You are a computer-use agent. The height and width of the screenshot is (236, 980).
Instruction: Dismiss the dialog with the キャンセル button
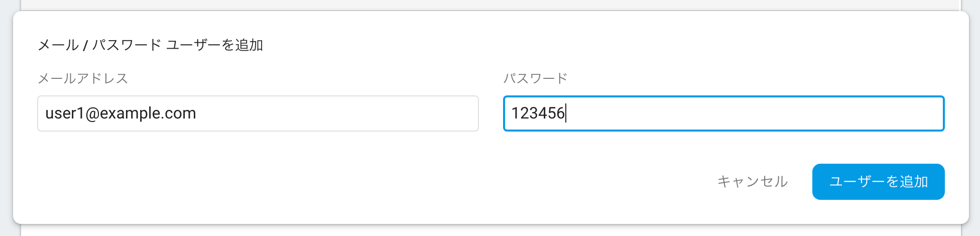(x=752, y=181)
